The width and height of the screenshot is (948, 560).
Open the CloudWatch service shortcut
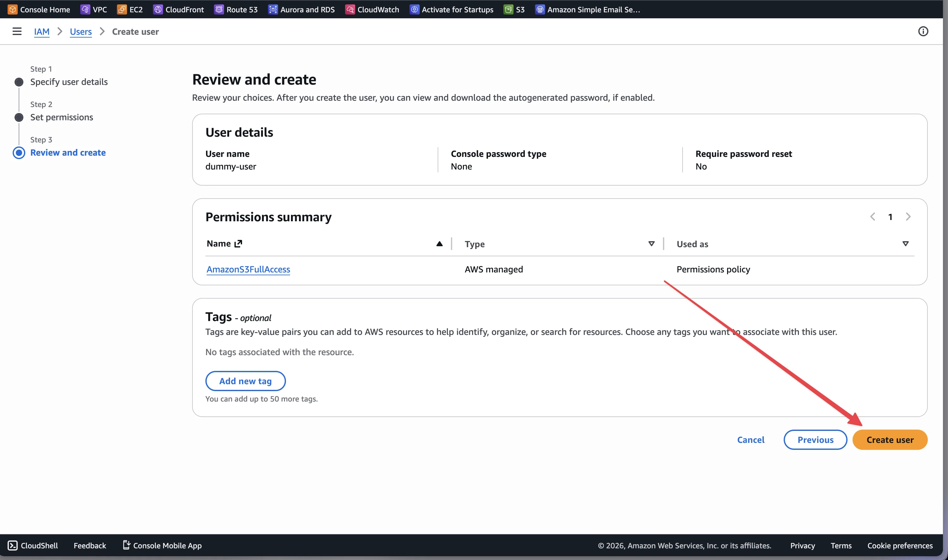pos(372,9)
